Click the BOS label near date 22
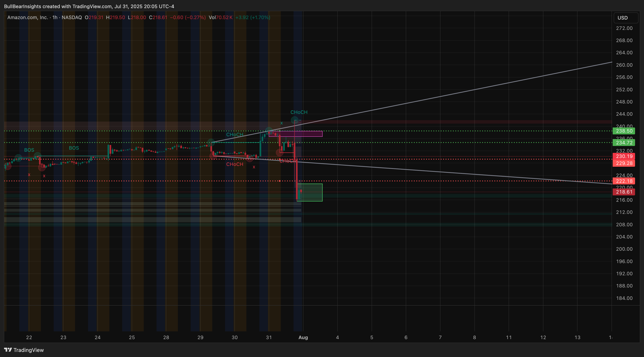This screenshot has height=357, width=644. (x=29, y=150)
